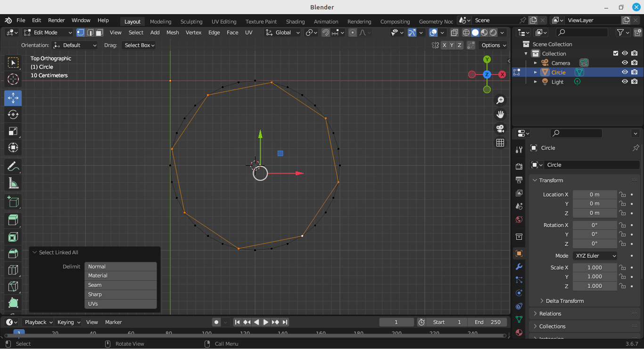Open the Object Data green triangle tab
Screen dimensions: 644x349
[x=519, y=319]
